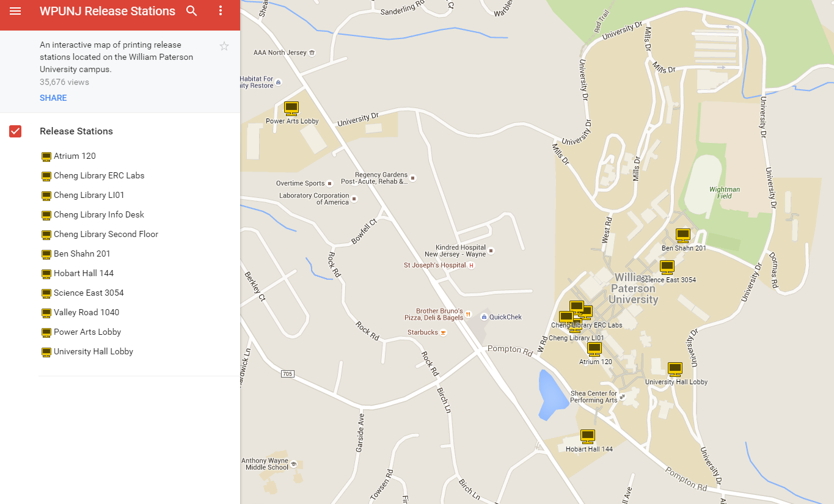The width and height of the screenshot is (834, 504).
Task: Uncheck the Release Stations layer checkbox
Action: [x=15, y=131]
